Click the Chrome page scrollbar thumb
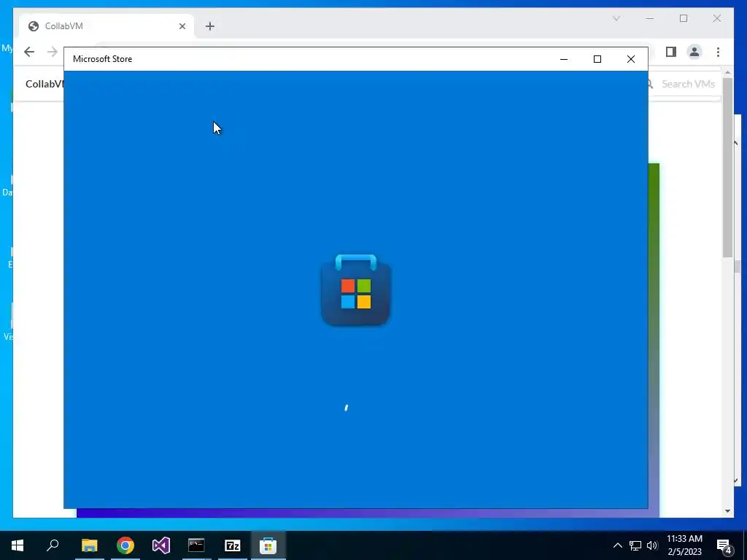Screen dimensions: 747x560 [x=727, y=167]
